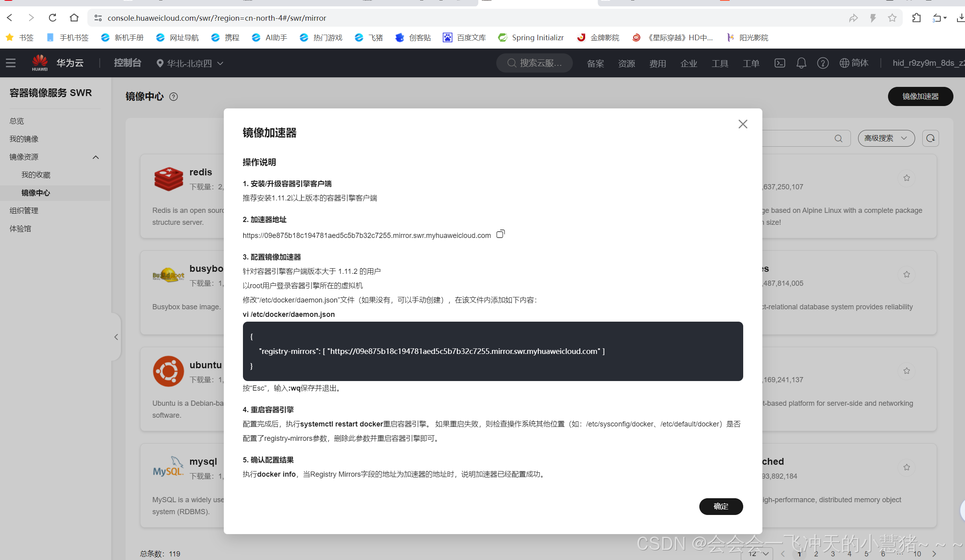Favorite the top-right image card star
This screenshot has width=965, height=560.
tap(906, 178)
